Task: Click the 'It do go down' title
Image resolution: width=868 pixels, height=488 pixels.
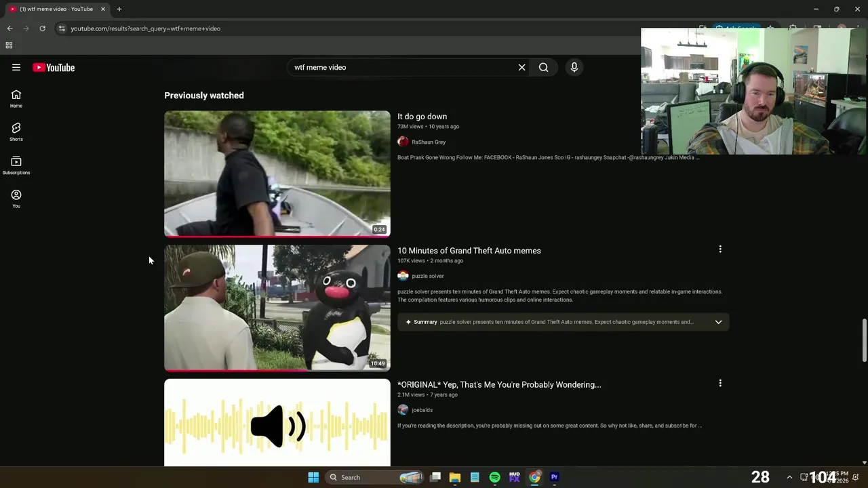Action: pyautogui.click(x=422, y=117)
